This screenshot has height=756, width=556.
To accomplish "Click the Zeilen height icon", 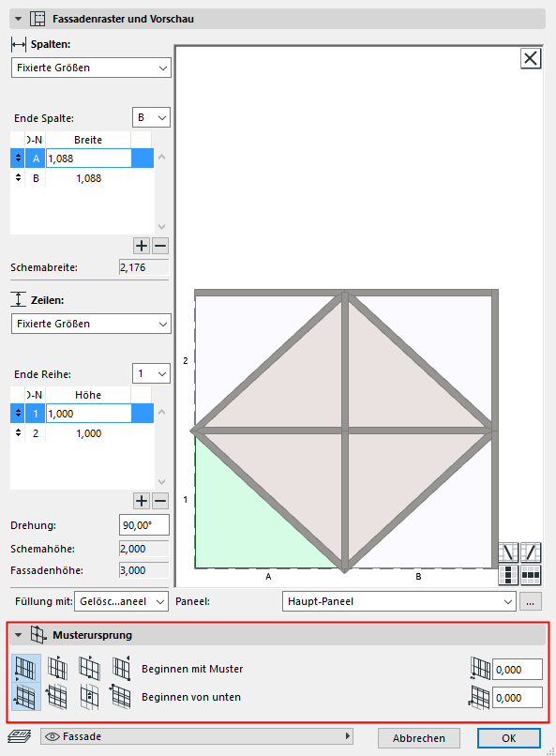I will tap(19, 299).
